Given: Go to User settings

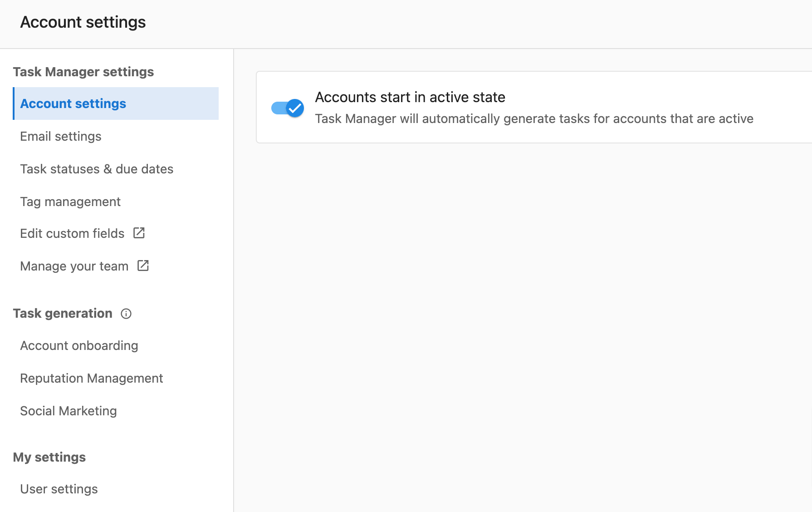Looking at the screenshot, I should point(59,489).
